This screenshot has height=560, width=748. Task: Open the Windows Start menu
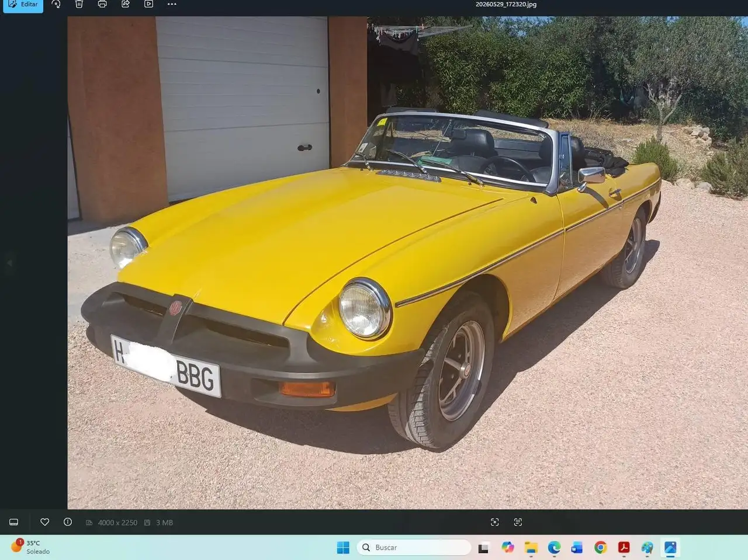coord(343,547)
